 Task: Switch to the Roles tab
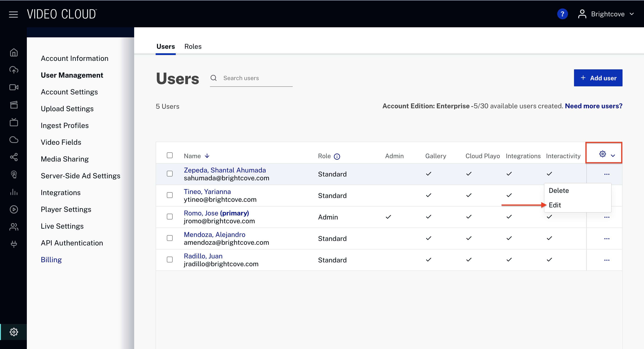(x=193, y=46)
